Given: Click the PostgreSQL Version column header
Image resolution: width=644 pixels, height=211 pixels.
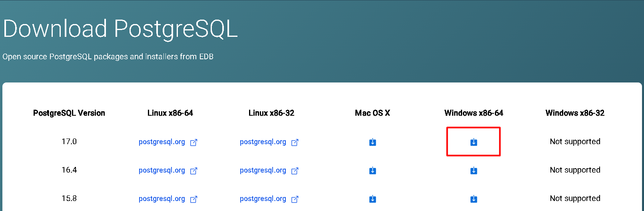Looking at the screenshot, I should coord(69,113).
